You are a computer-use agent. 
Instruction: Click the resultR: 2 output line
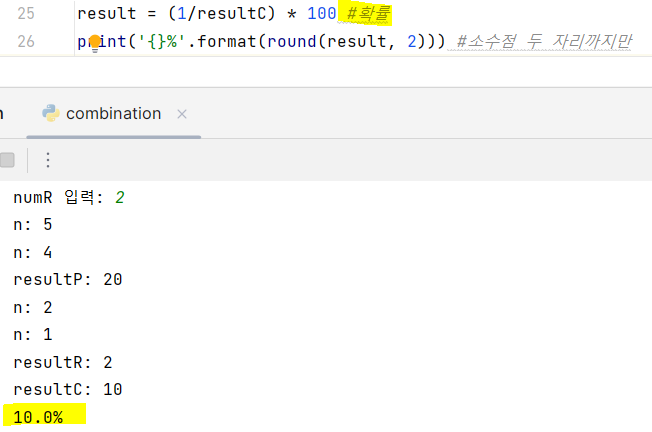coord(63,362)
